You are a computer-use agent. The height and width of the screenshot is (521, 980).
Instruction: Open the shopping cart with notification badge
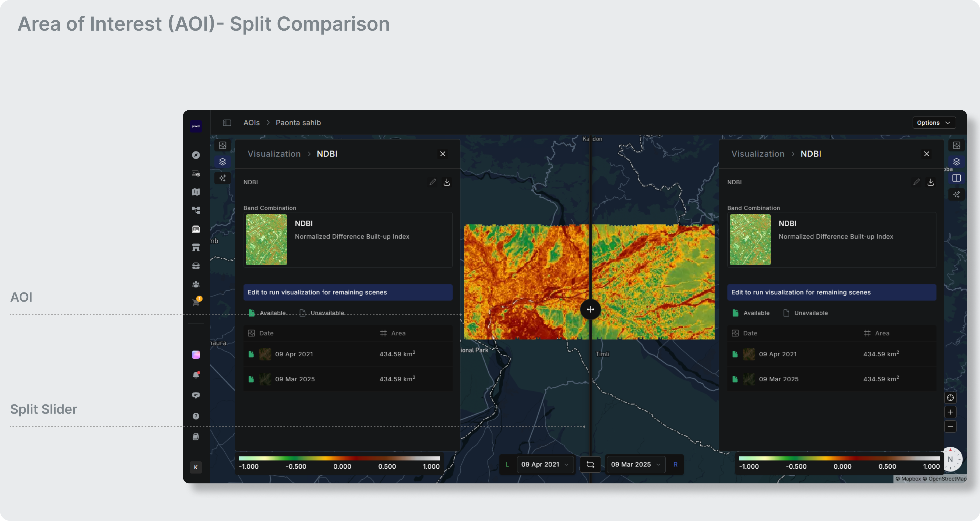click(x=196, y=303)
